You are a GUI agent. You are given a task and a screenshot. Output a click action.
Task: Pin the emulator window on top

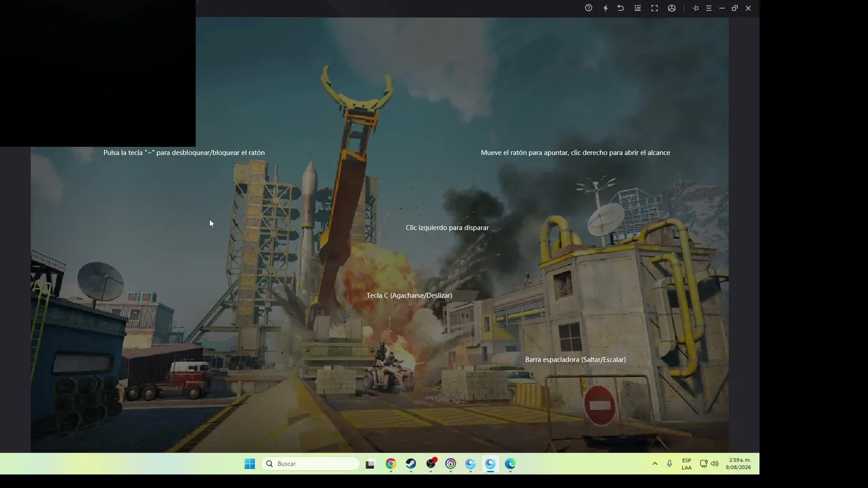coord(696,8)
